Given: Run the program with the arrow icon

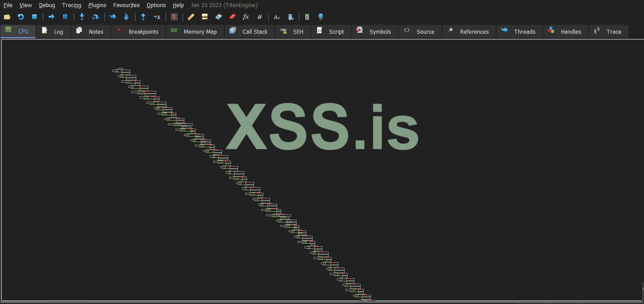Looking at the screenshot, I should click(51, 17).
